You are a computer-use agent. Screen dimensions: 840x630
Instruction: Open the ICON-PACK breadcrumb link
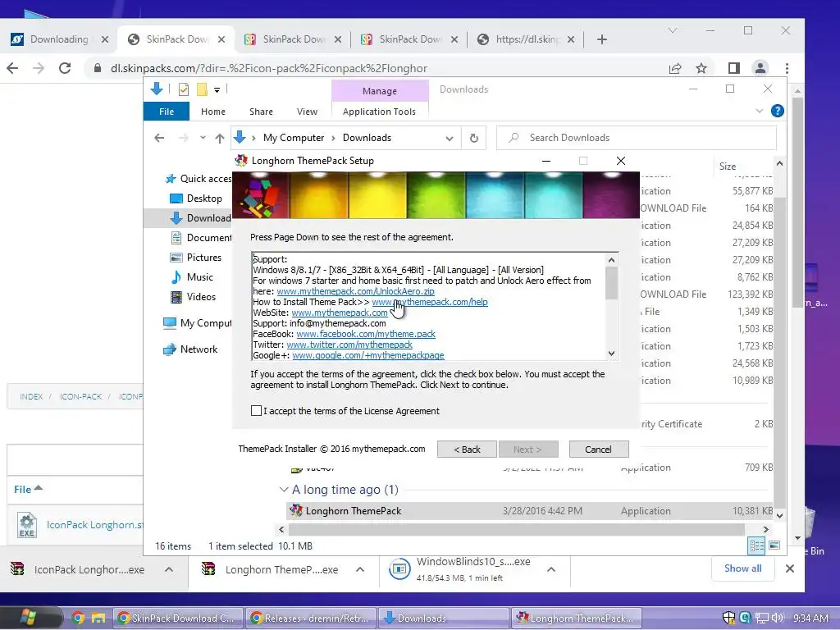coord(80,396)
